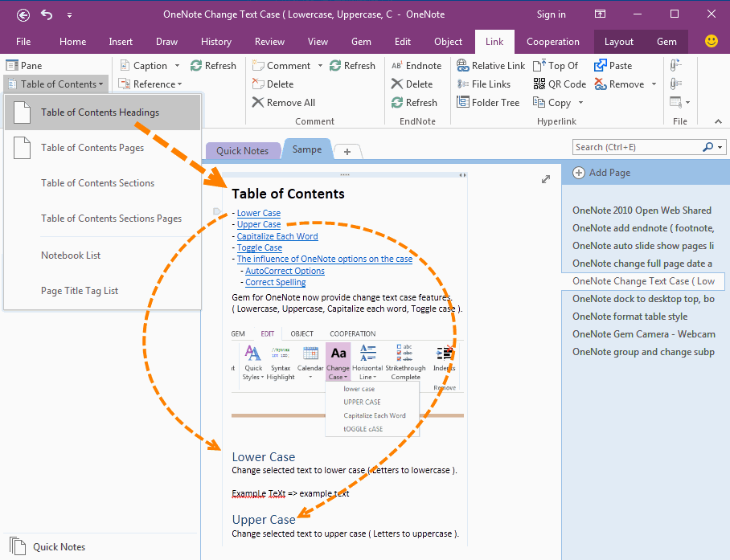The height and width of the screenshot is (560, 730).
Task: Select Table of Contents Pages
Action: point(102,148)
